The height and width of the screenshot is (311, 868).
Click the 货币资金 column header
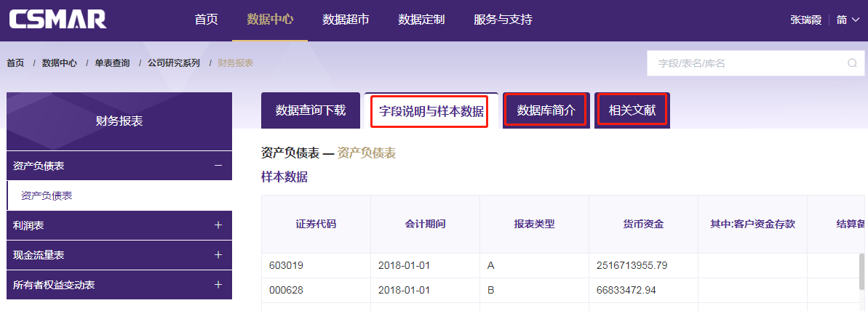pyautogui.click(x=643, y=224)
